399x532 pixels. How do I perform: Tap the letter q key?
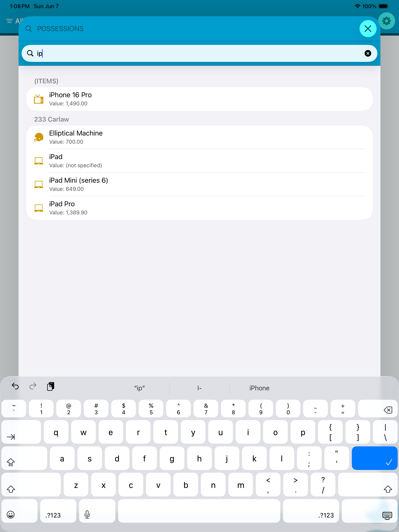(x=56, y=432)
